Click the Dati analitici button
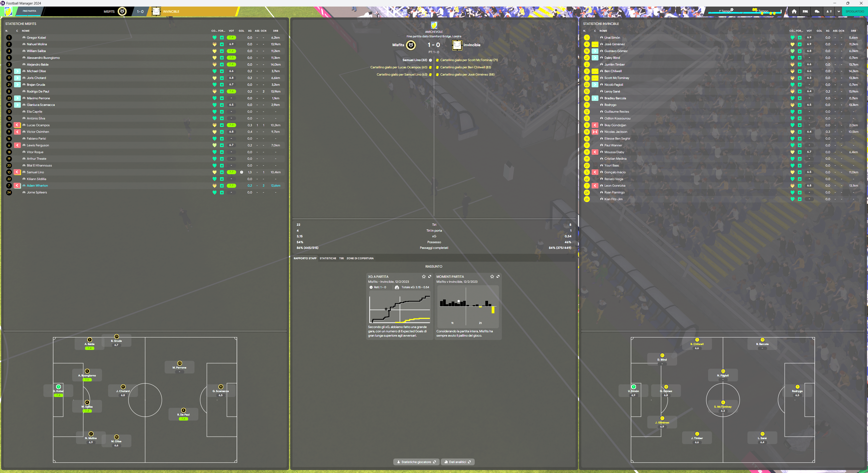Screen dimensions: 868x473 pos(458,462)
